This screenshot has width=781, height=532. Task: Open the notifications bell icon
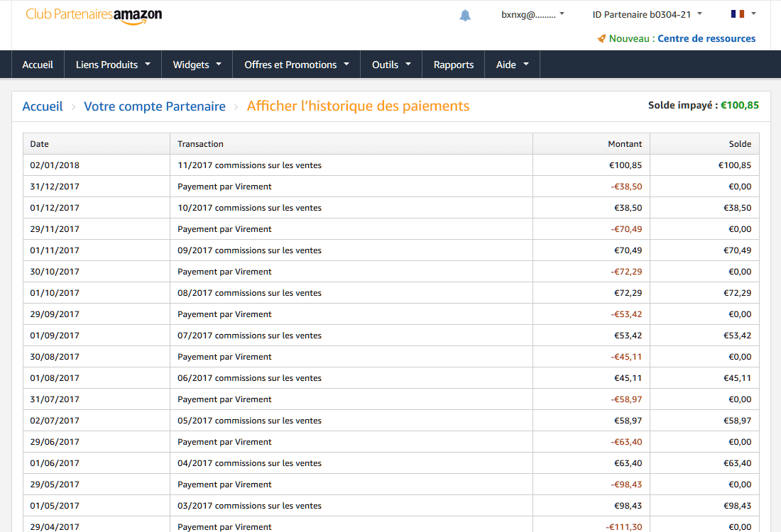465,15
